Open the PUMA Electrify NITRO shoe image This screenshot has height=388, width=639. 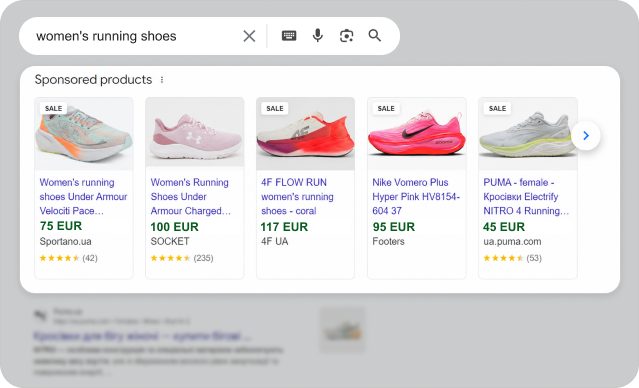(528, 134)
